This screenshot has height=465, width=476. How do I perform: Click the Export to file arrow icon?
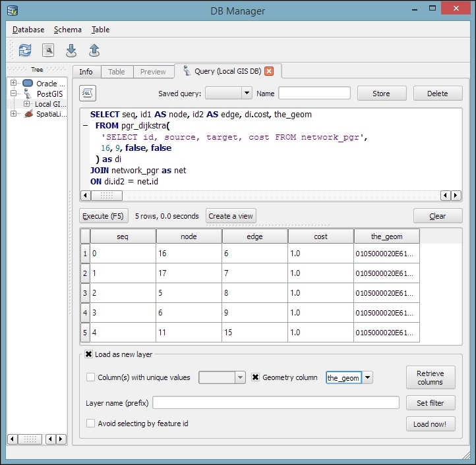(94, 51)
